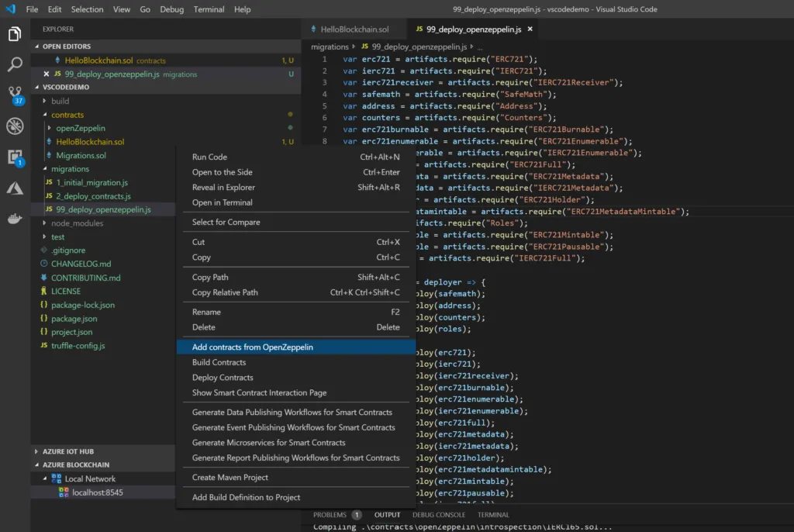
Task: Open the Search view in activity bar
Action: (15, 64)
